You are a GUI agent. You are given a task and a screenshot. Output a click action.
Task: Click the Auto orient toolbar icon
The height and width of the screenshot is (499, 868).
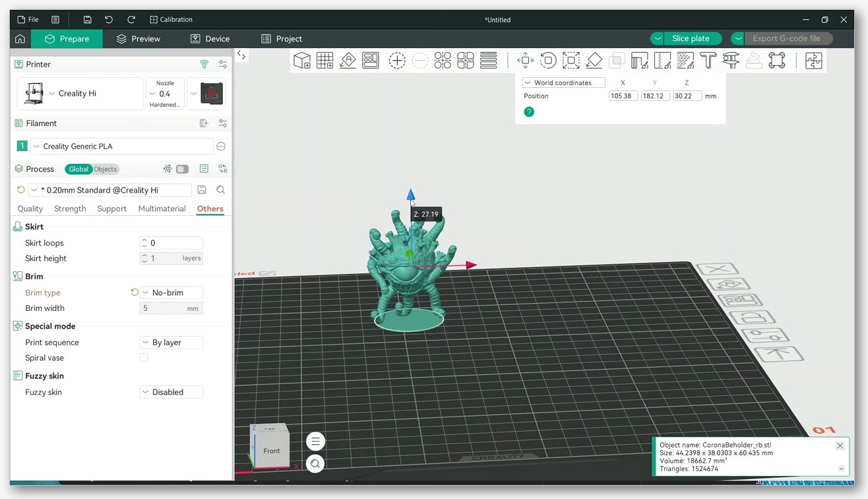(348, 61)
